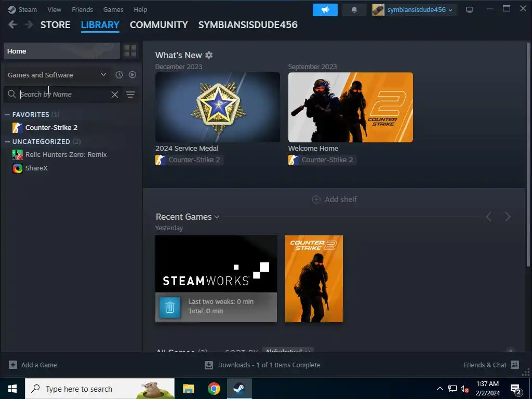Open Google Chrome from the taskbar
Viewport: 532px width, 399px height.
214,389
